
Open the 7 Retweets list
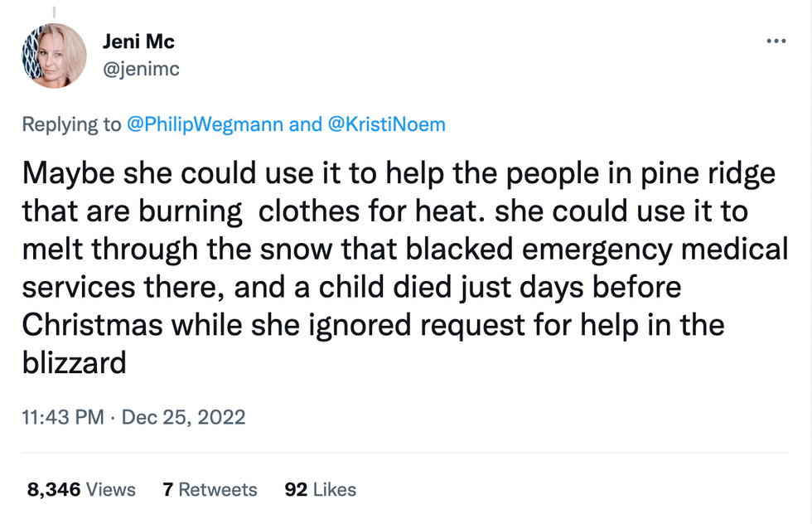(210, 489)
